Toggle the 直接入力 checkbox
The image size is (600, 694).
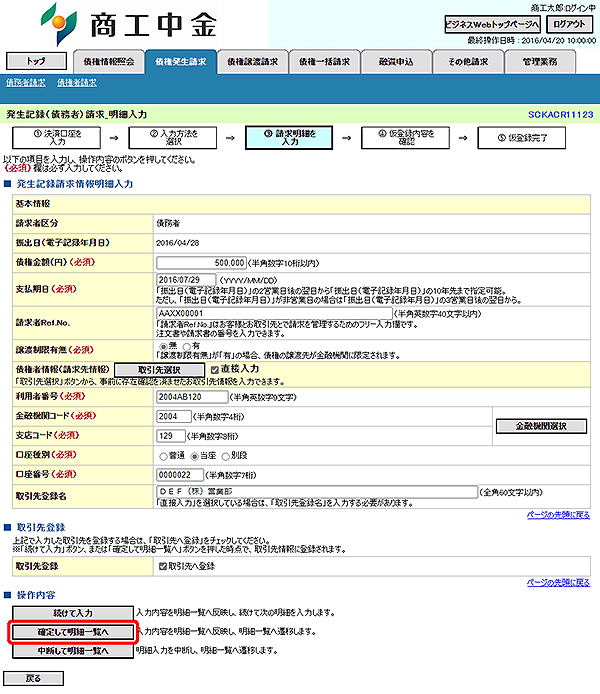(215, 370)
